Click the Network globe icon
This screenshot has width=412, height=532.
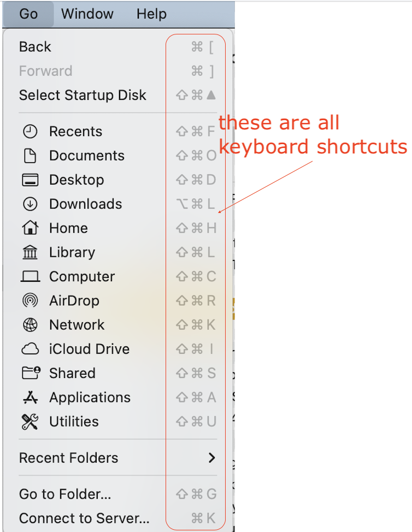coord(30,325)
